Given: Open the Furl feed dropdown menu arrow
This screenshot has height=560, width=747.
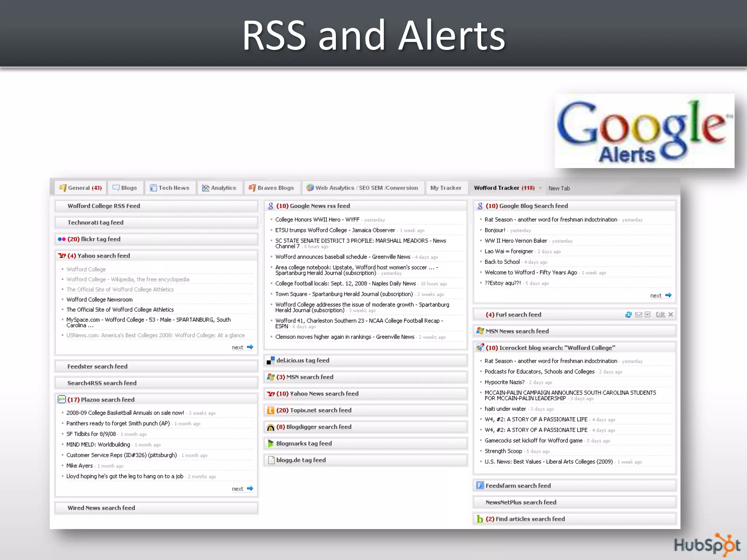Looking at the screenshot, I should 647,315.
